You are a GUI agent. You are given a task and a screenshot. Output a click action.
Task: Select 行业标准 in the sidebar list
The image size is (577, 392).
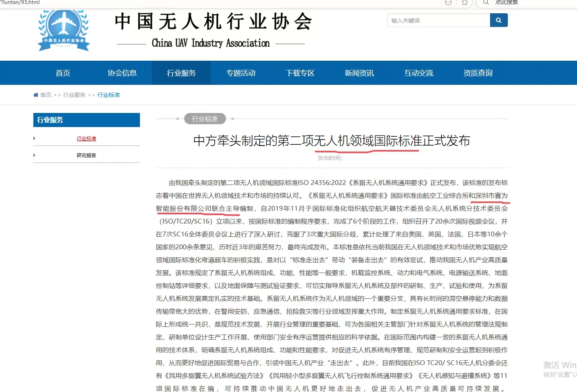click(86, 138)
